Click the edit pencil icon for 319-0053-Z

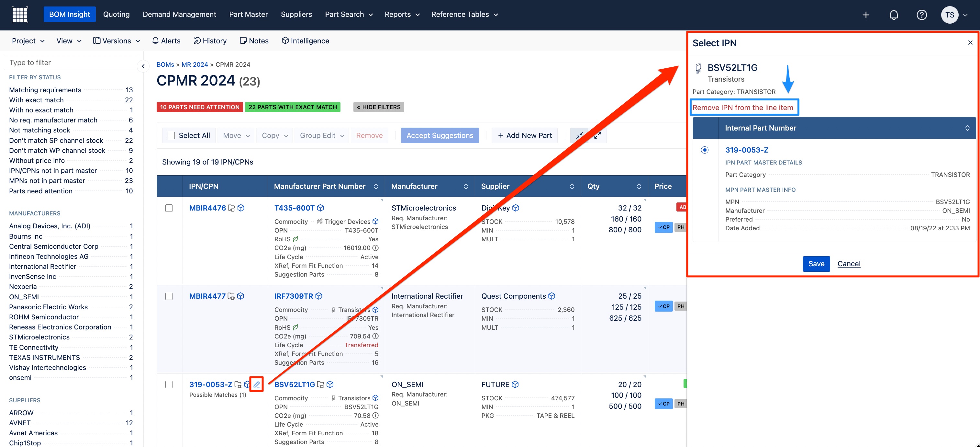click(257, 384)
